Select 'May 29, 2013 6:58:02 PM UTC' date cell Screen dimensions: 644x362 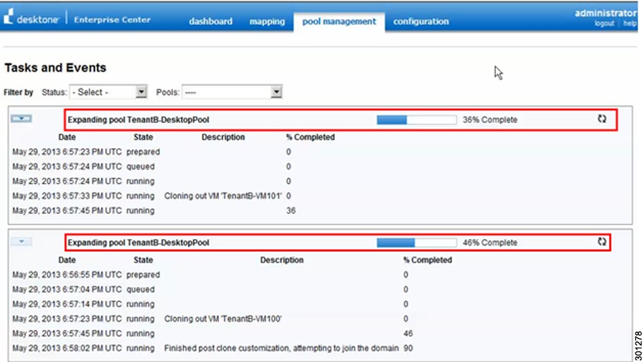67,348
